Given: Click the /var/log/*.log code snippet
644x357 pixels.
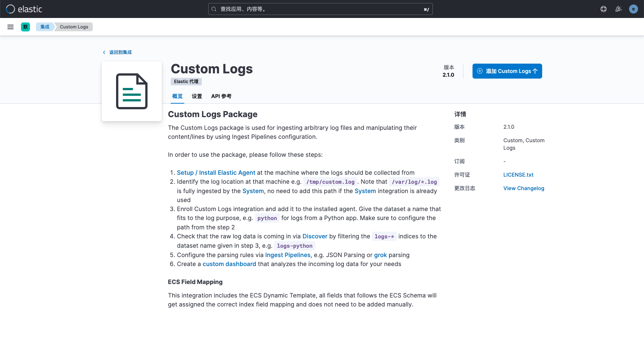Looking at the screenshot, I should (414, 182).
